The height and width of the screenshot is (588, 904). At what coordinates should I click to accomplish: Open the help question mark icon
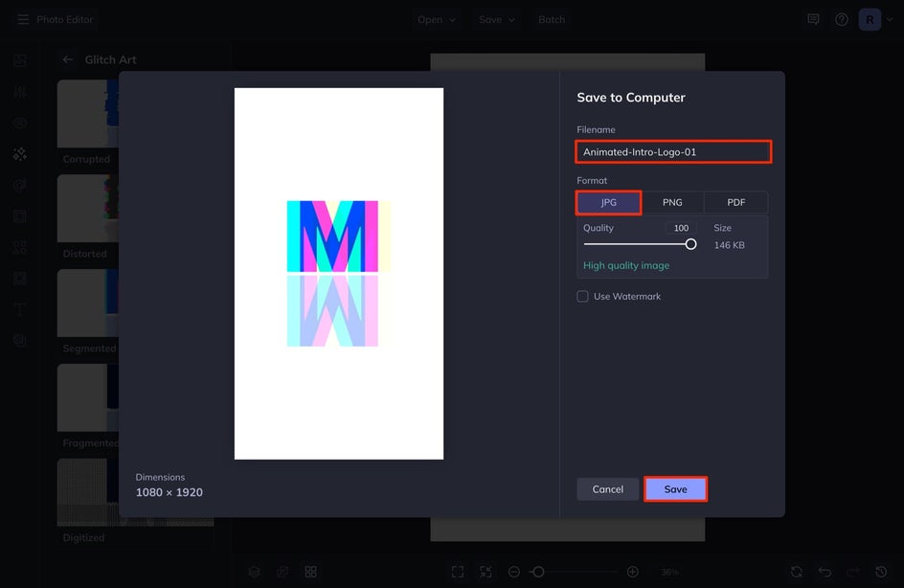842,19
